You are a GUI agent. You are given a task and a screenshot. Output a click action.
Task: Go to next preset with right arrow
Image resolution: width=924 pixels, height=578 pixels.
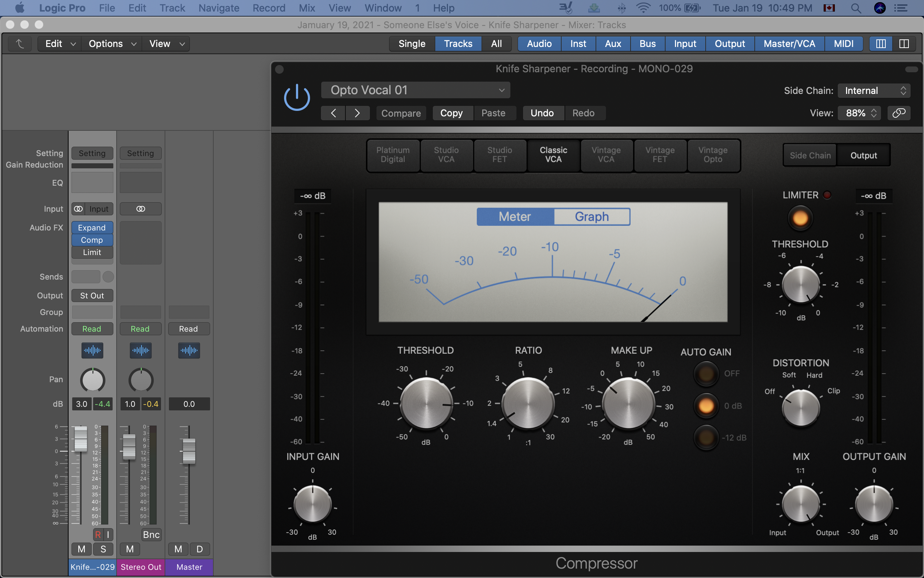point(357,113)
